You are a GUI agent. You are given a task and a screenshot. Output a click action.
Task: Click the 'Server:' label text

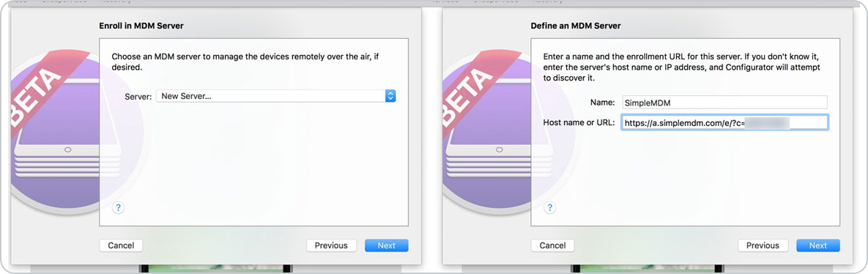tap(138, 96)
